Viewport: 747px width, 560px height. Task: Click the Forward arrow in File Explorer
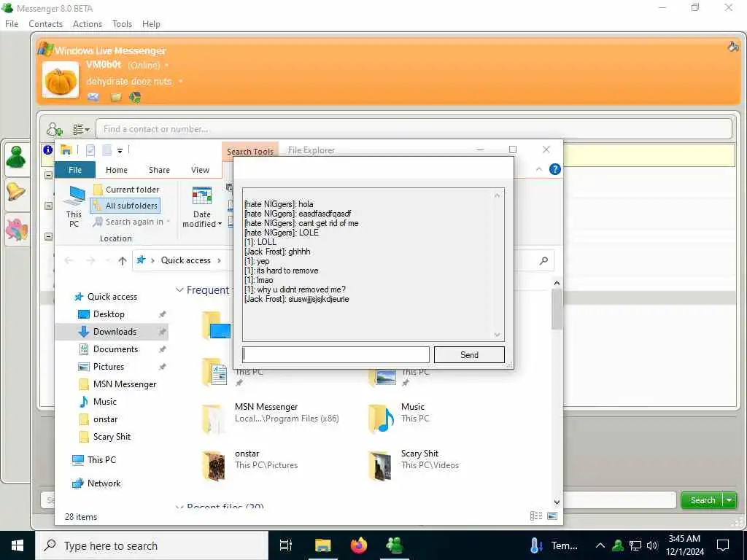click(90, 260)
